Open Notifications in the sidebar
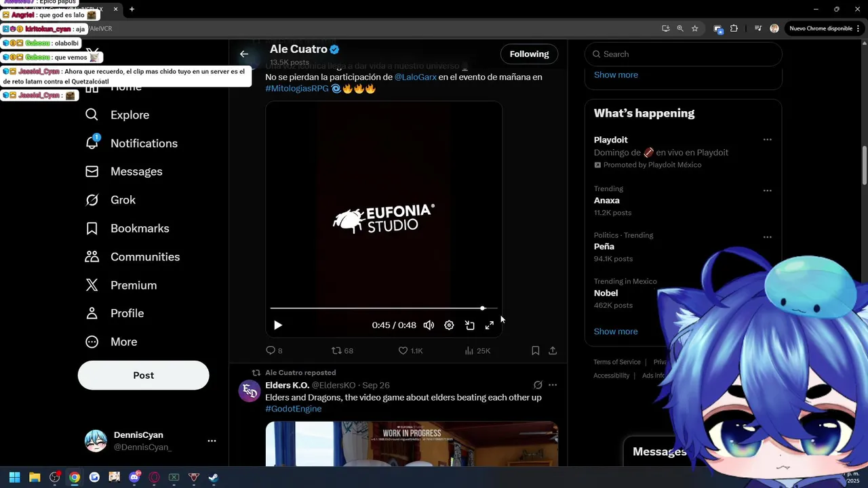The height and width of the screenshot is (488, 868). pos(131,144)
